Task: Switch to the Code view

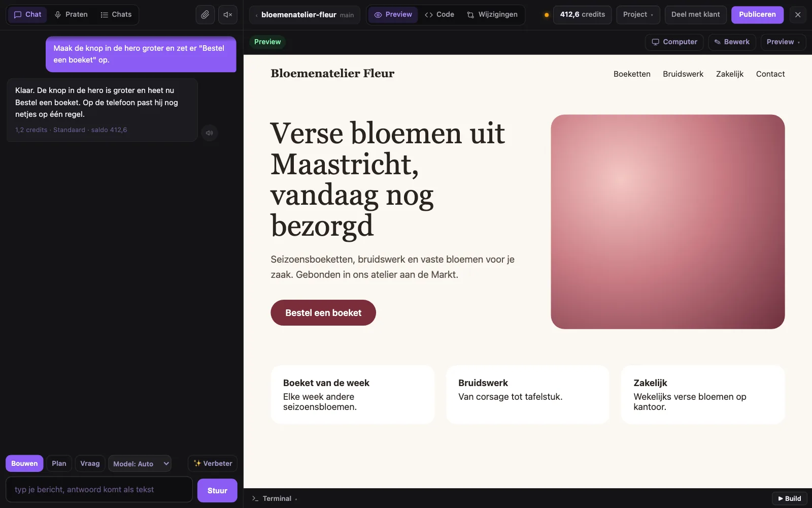Action: (439, 15)
